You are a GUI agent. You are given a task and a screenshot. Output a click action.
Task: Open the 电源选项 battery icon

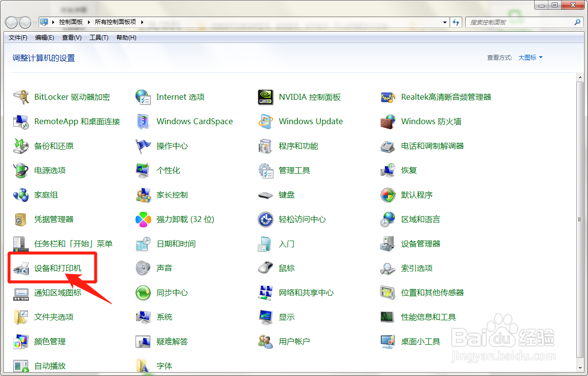click(21, 170)
